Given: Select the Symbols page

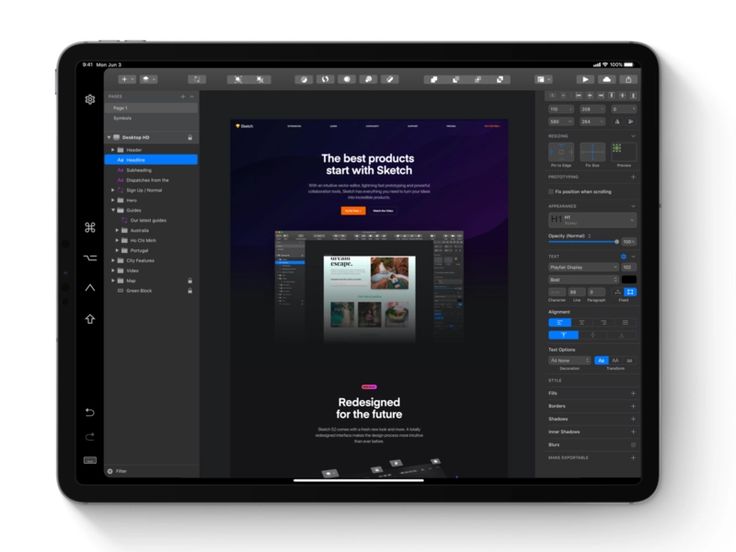Looking at the screenshot, I should click(x=151, y=118).
